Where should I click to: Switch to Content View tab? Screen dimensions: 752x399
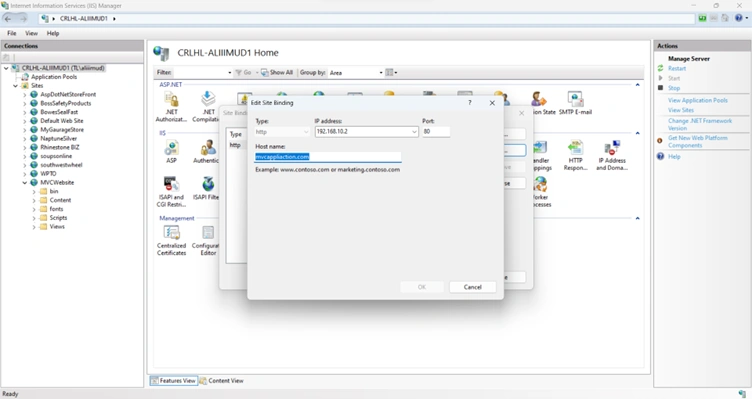222,380
